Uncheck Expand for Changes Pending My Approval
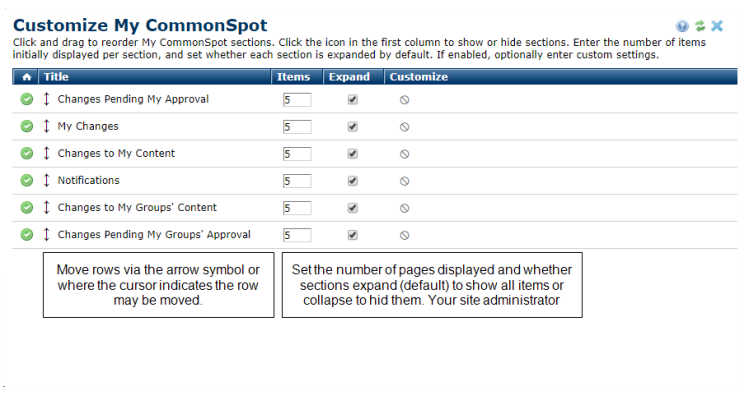Image resolution: width=749 pixels, height=395 pixels. (353, 99)
